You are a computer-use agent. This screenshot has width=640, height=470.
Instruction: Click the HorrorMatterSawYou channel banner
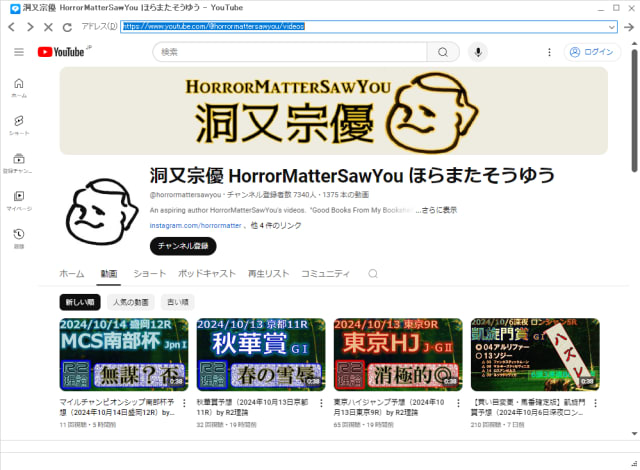[x=333, y=111]
